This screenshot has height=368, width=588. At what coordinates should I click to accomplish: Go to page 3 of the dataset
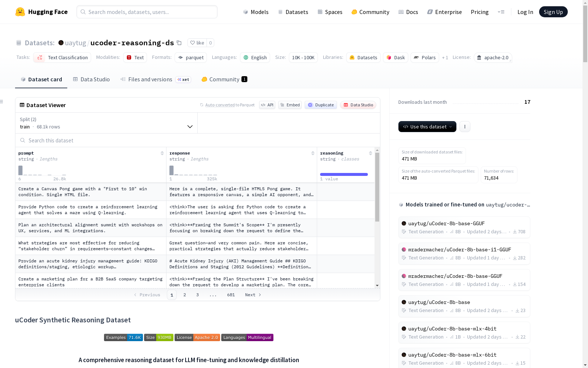tap(197, 295)
